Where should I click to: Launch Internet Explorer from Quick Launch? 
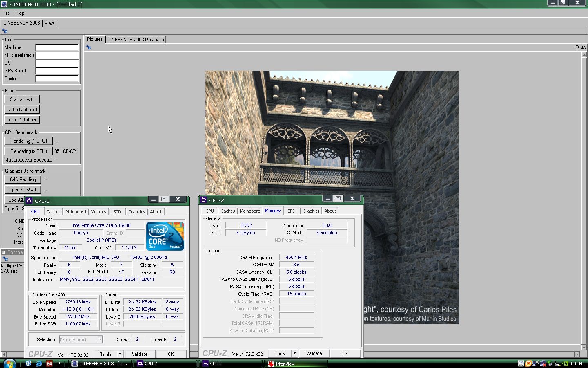(x=39, y=363)
